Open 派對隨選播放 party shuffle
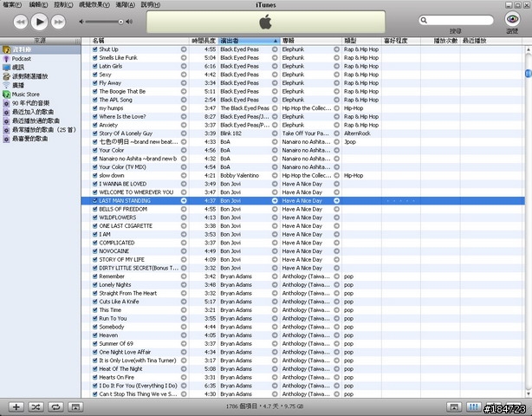This screenshot has height=416, width=532. 29,76
